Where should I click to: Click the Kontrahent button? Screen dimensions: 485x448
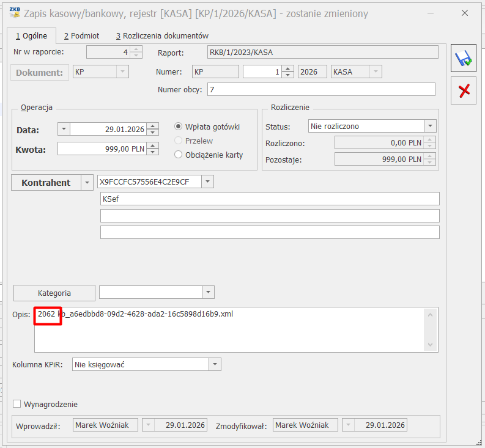pos(46,183)
